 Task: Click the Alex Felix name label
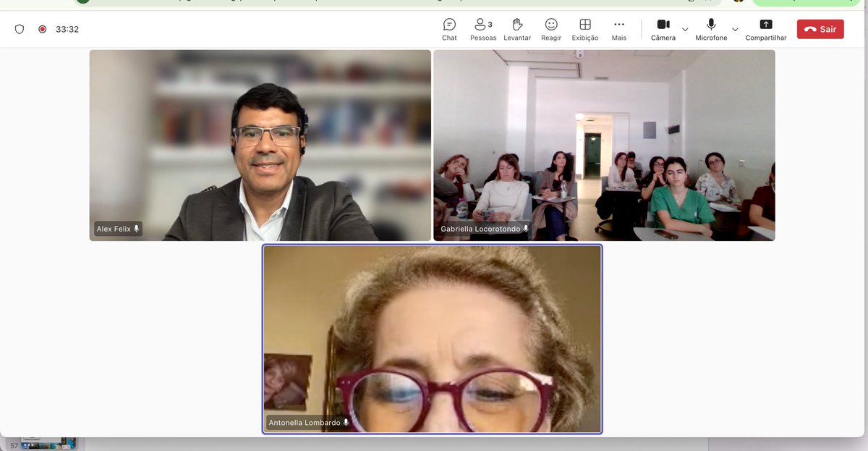114,229
